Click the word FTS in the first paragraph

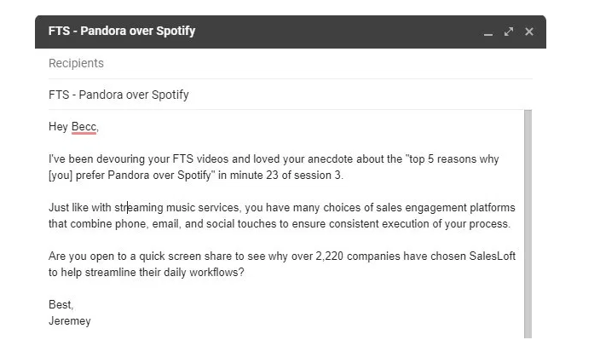coord(183,159)
